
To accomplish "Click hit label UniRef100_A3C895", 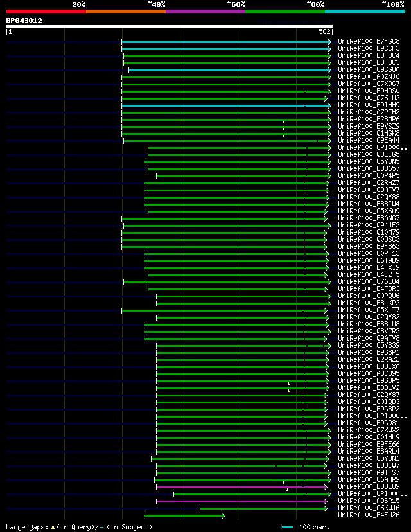I will pos(369,373).
